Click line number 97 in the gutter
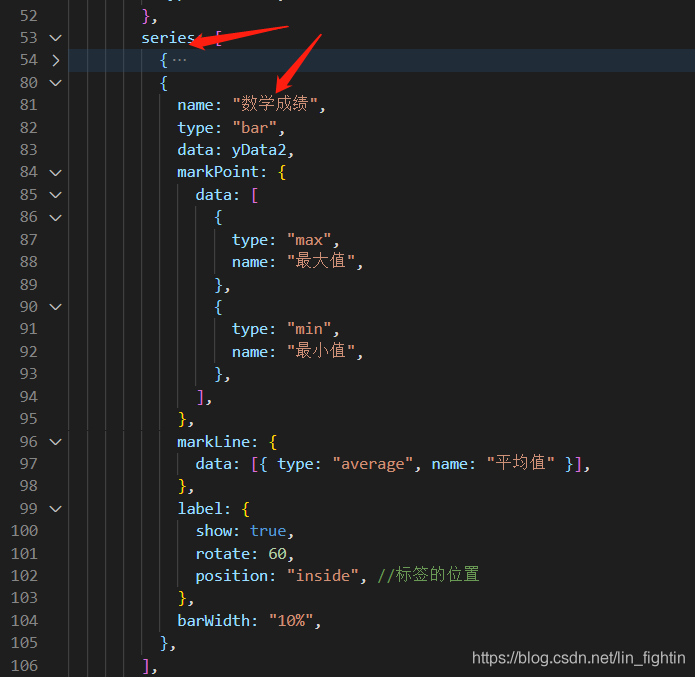Image resolution: width=695 pixels, height=677 pixels. click(x=29, y=464)
